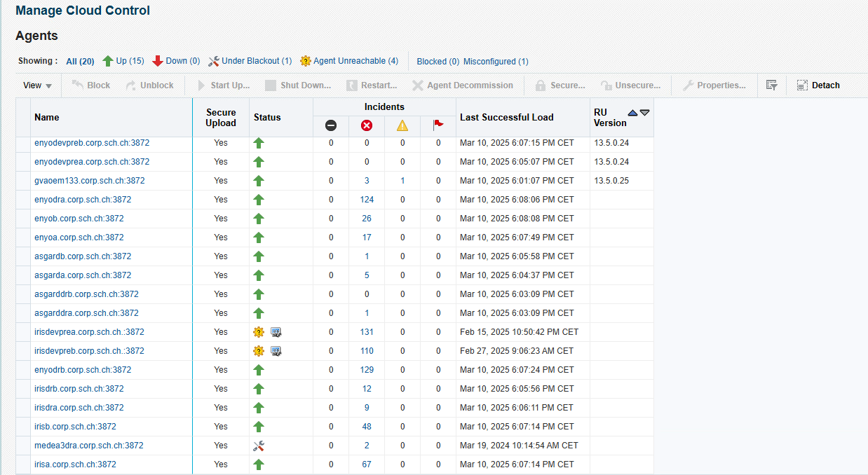
Task: Open the 124 critical incidents link for enyodra
Action: 367,200
